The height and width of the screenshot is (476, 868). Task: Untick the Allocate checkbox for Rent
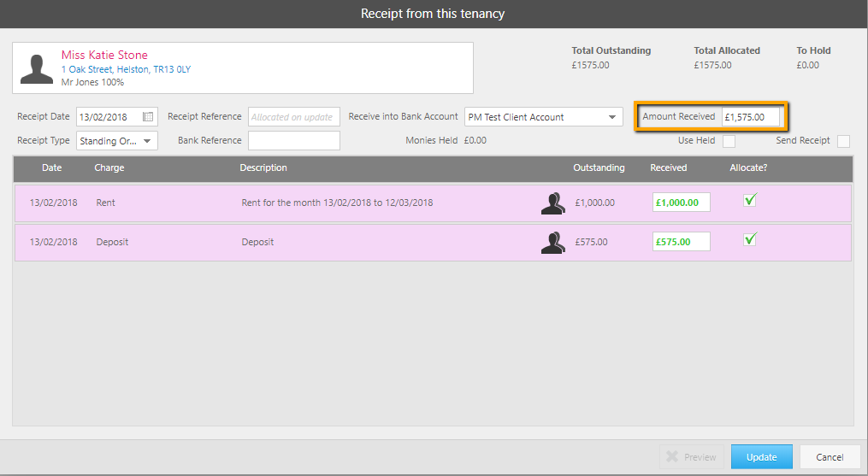click(750, 200)
